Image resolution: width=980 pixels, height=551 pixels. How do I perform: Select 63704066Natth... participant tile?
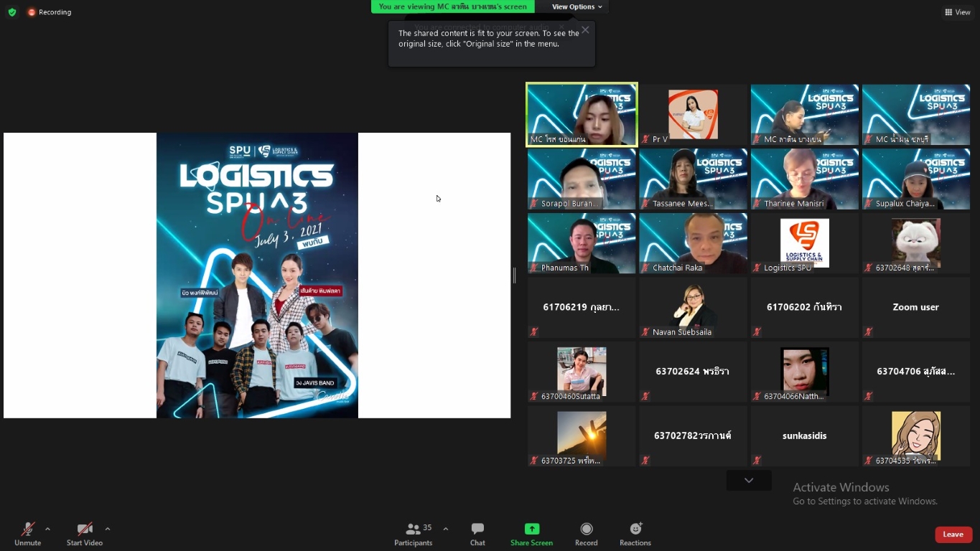tap(805, 372)
